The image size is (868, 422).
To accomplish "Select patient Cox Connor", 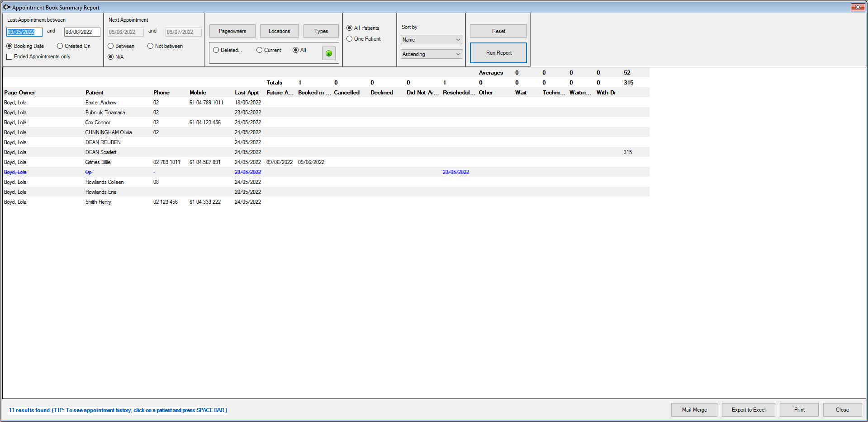I will tap(326, 122).
